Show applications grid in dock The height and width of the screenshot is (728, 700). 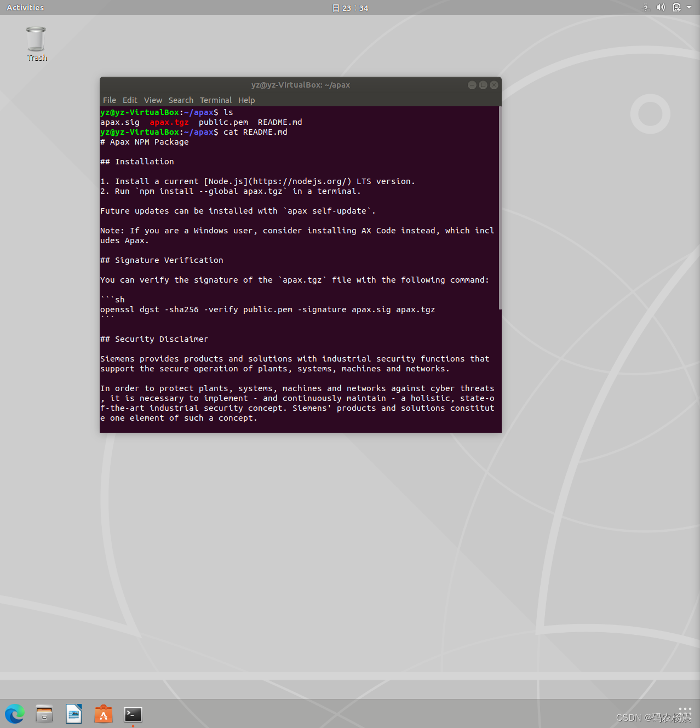pos(685,713)
